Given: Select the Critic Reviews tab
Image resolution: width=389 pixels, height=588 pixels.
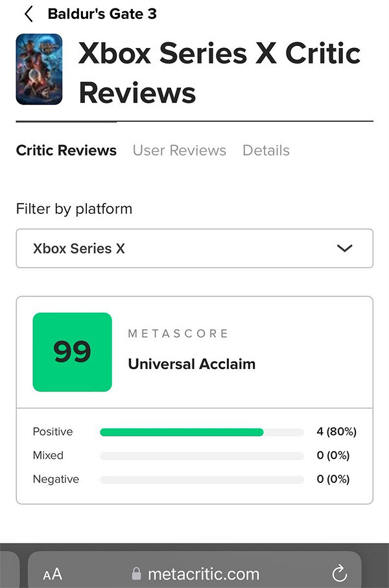Looking at the screenshot, I should click(65, 150).
